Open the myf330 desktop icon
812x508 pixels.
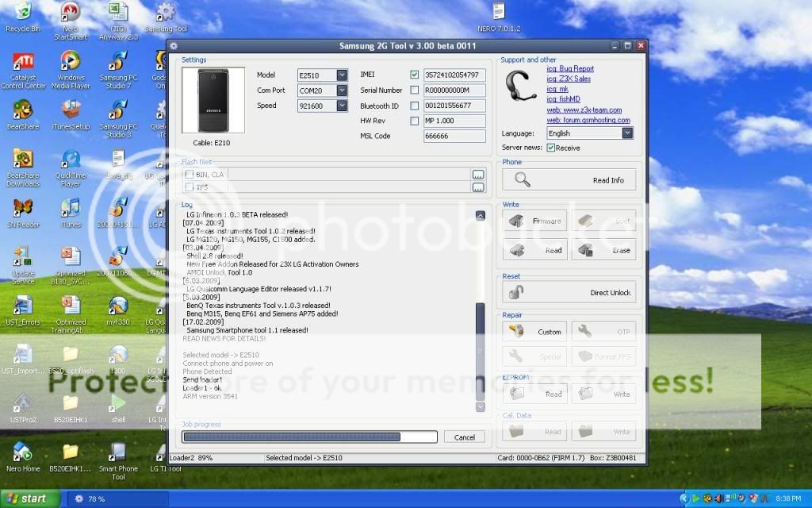pyautogui.click(x=118, y=310)
